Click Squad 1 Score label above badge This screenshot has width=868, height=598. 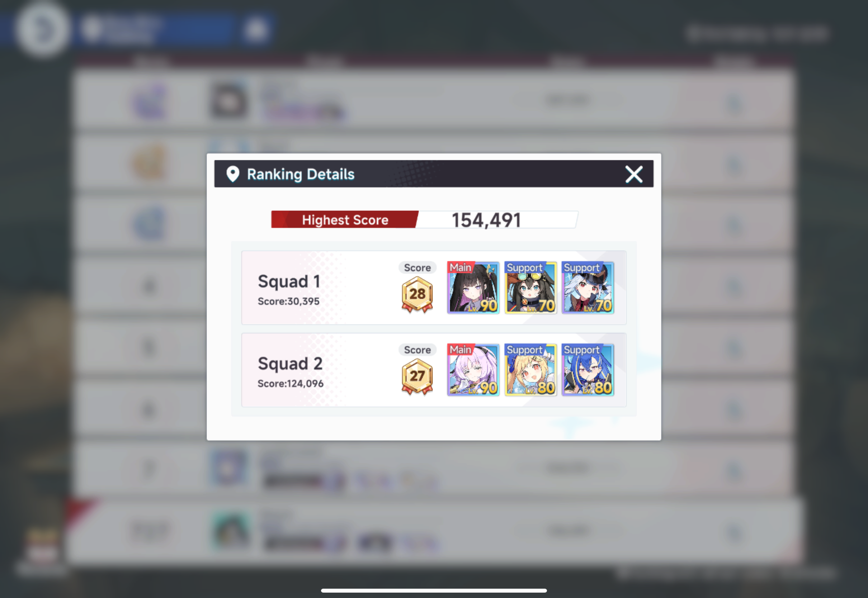click(417, 267)
